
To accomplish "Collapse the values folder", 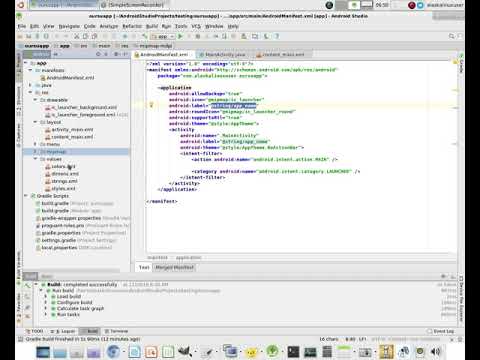I will (35, 159).
